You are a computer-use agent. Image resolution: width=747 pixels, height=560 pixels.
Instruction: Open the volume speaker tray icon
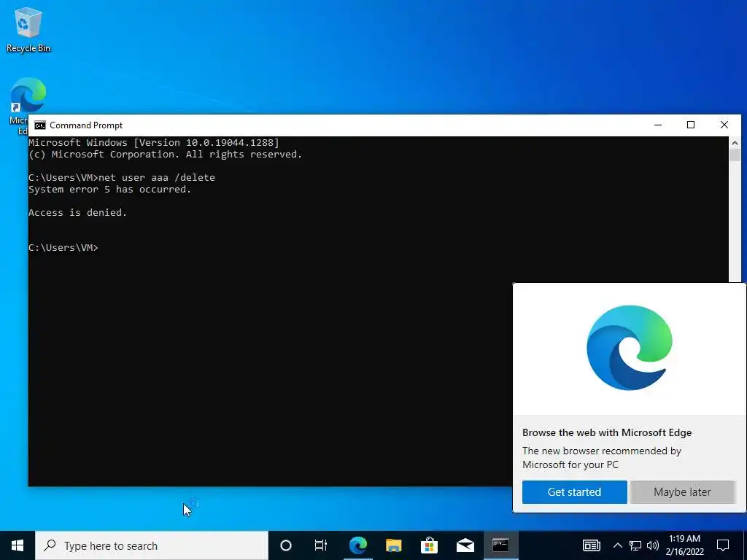(653, 545)
